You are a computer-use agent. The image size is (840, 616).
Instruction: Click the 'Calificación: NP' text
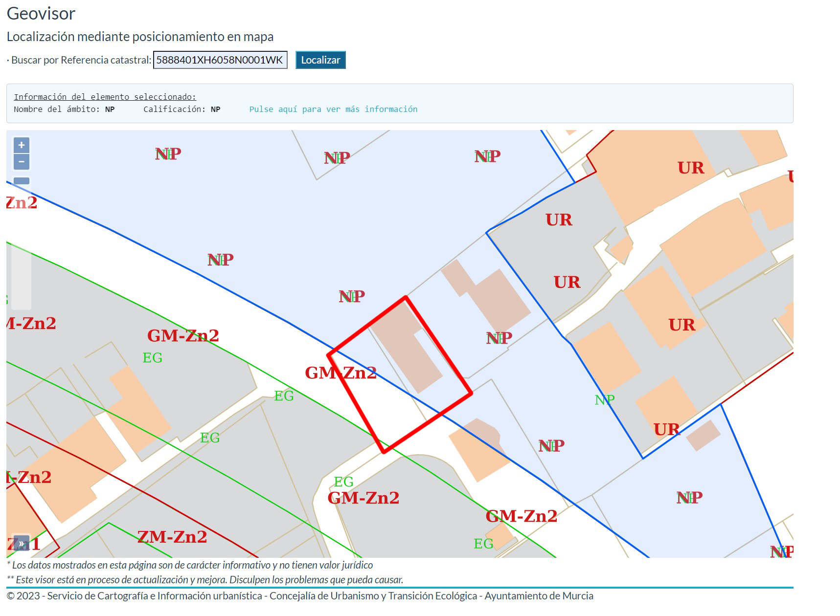tap(182, 109)
